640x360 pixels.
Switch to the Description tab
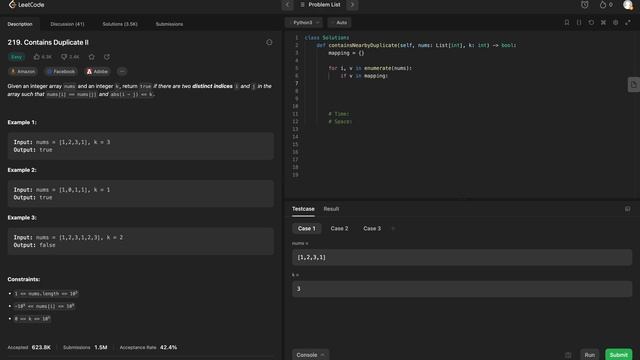click(x=20, y=24)
